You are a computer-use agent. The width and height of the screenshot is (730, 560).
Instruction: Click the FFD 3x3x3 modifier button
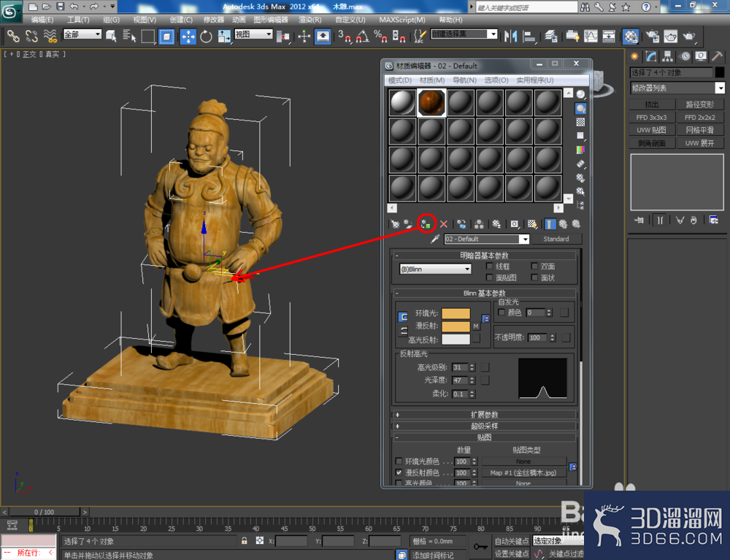tap(652, 118)
